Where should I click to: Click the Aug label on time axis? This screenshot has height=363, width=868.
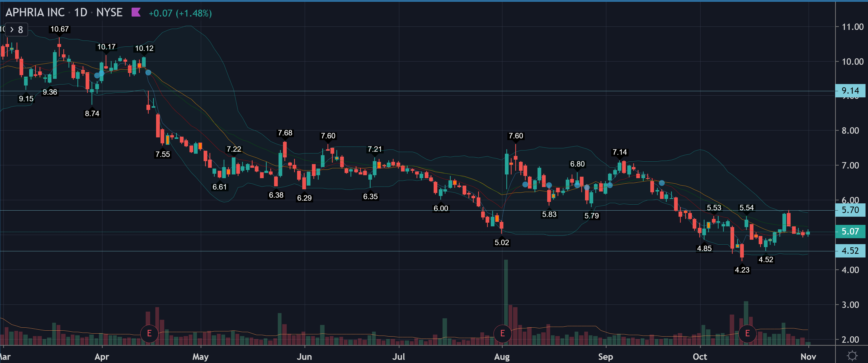pyautogui.click(x=502, y=357)
